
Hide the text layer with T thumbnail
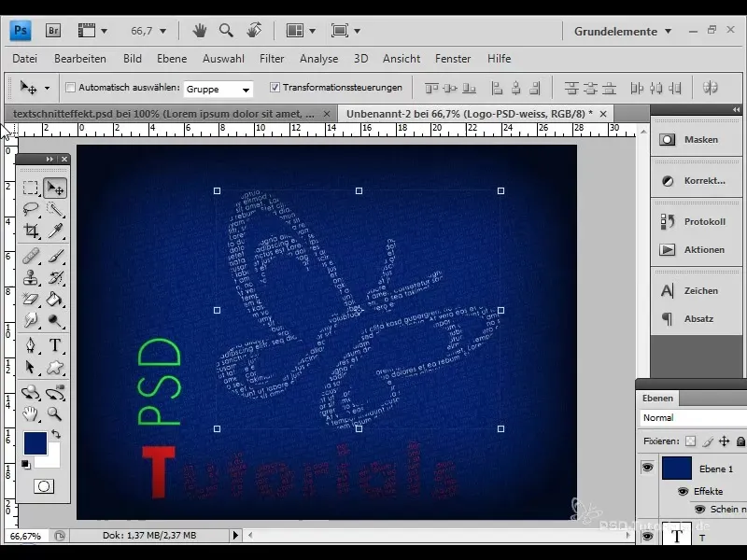click(x=647, y=536)
